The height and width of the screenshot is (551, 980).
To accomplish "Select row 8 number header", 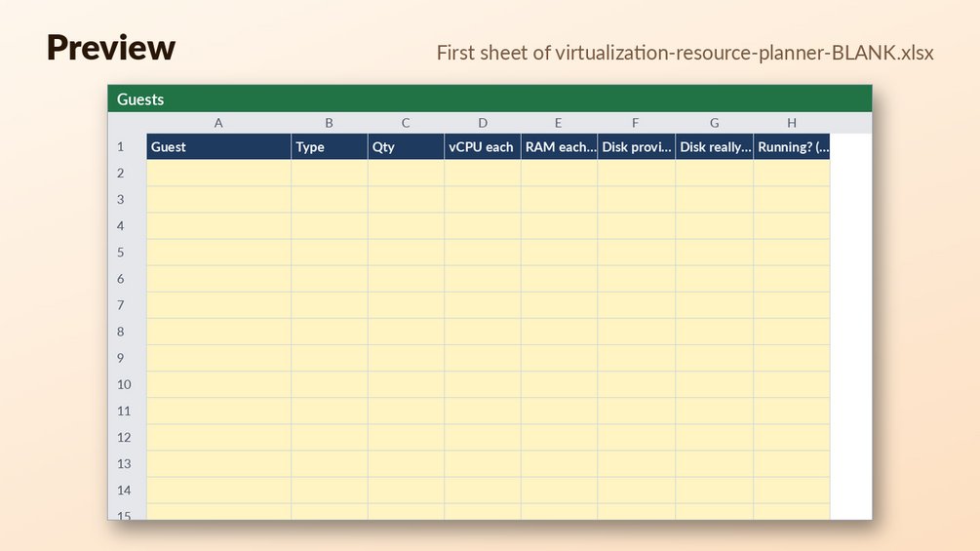I will click(127, 332).
